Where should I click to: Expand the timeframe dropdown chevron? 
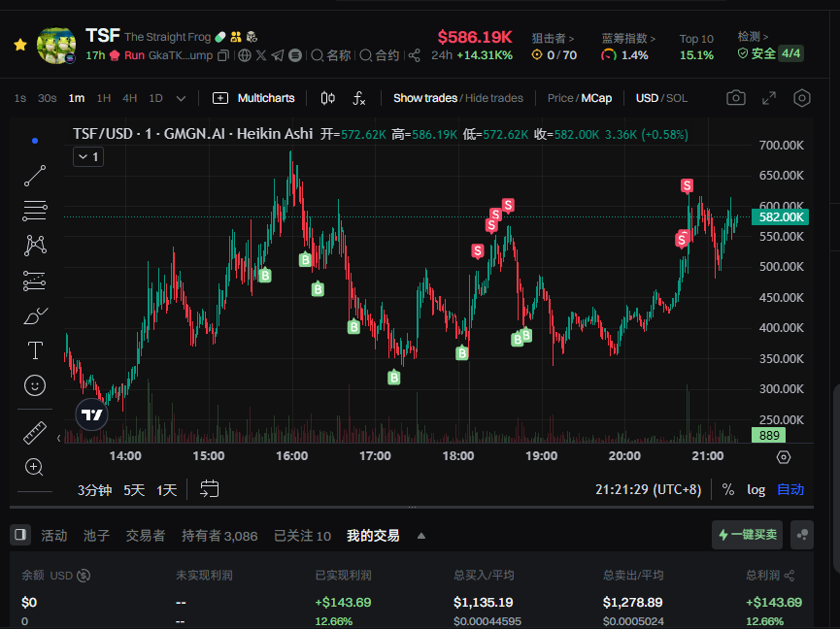coord(181,98)
